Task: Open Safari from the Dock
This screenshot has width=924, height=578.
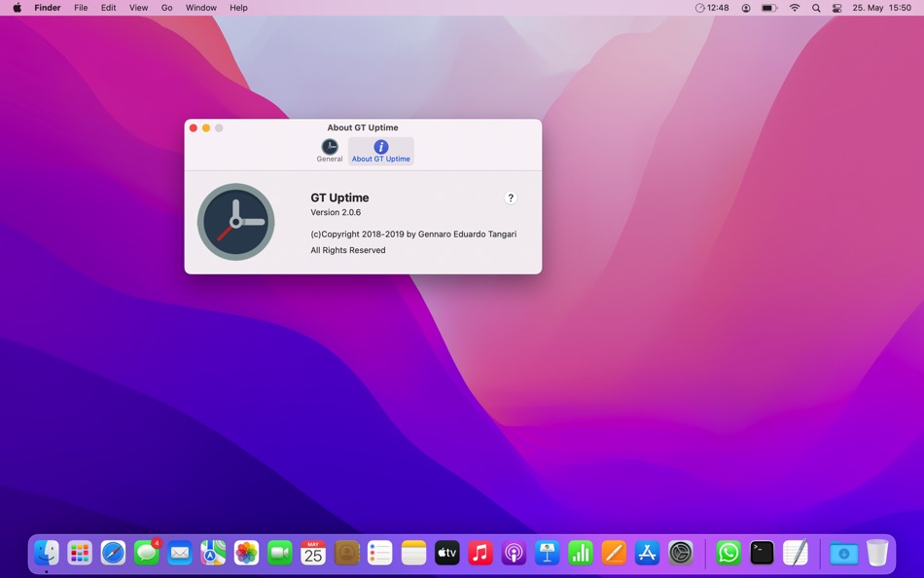Action: coord(113,553)
